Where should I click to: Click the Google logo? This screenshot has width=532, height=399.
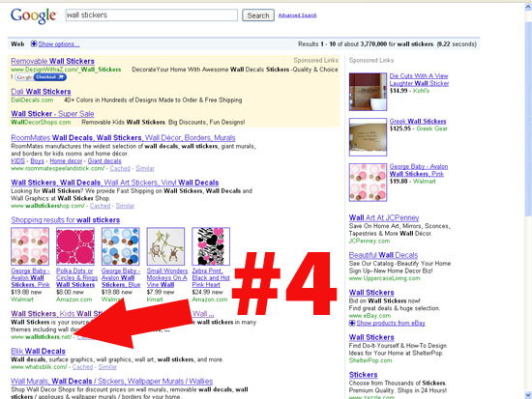pyautogui.click(x=33, y=15)
